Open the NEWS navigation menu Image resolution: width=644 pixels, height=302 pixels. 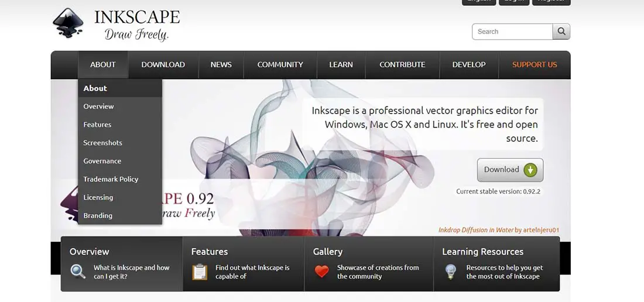[x=221, y=64]
